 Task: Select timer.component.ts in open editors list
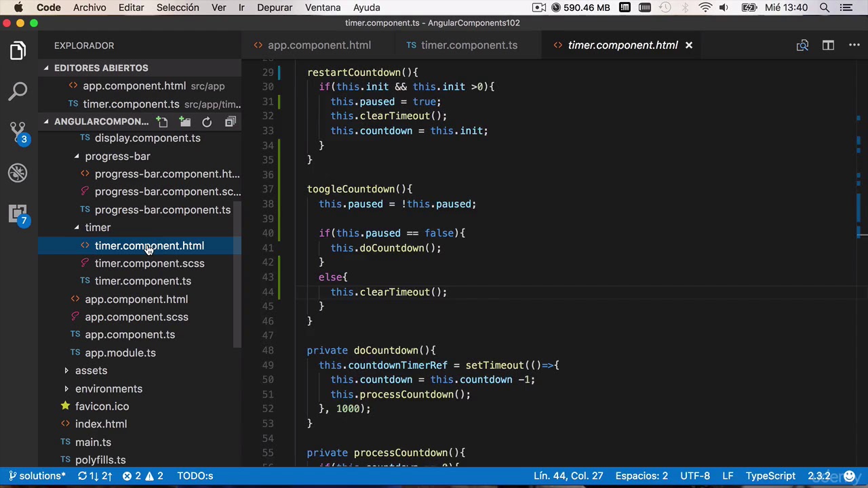(x=131, y=104)
